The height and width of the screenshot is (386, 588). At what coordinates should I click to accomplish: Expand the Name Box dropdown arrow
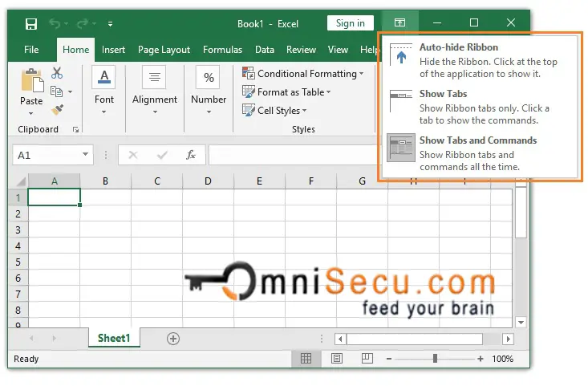pyautogui.click(x=86, y=155)
